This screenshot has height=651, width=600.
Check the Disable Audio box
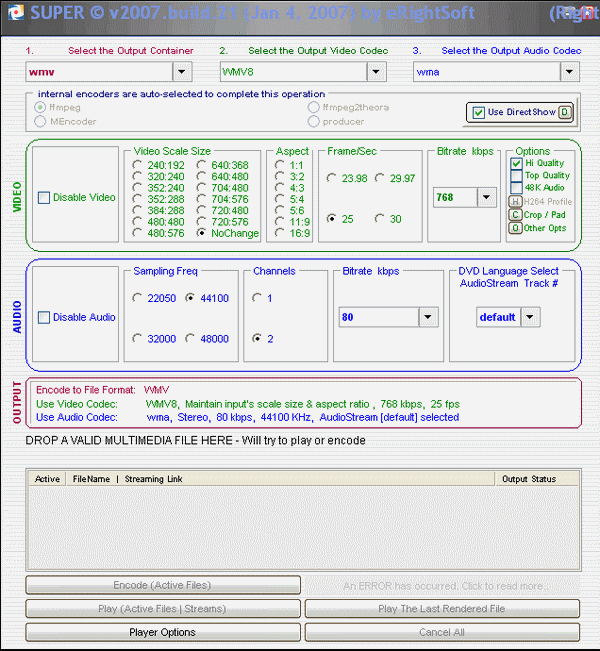pos(44,318)
